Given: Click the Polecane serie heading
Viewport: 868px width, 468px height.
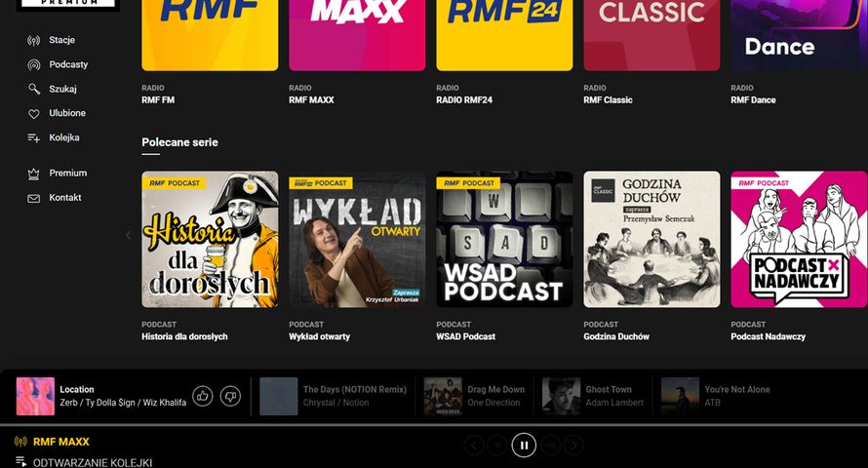Looking at the screenshot, I should (x=179, y=142).
